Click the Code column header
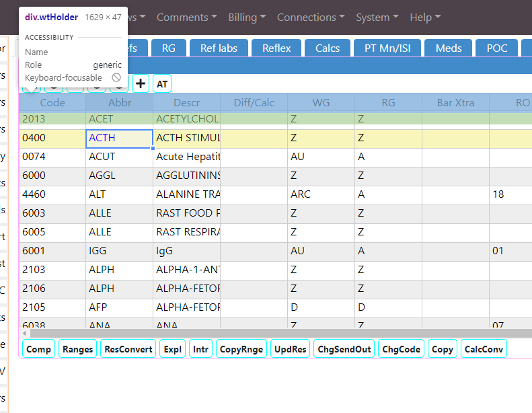The width and height of the screenshot is (532, 413). (x=52, y=102)
